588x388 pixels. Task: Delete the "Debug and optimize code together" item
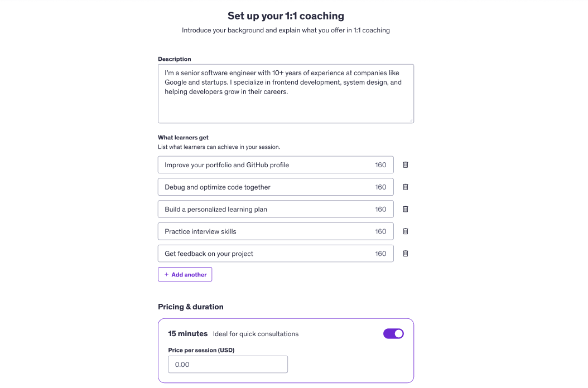[x=405, y=187]
